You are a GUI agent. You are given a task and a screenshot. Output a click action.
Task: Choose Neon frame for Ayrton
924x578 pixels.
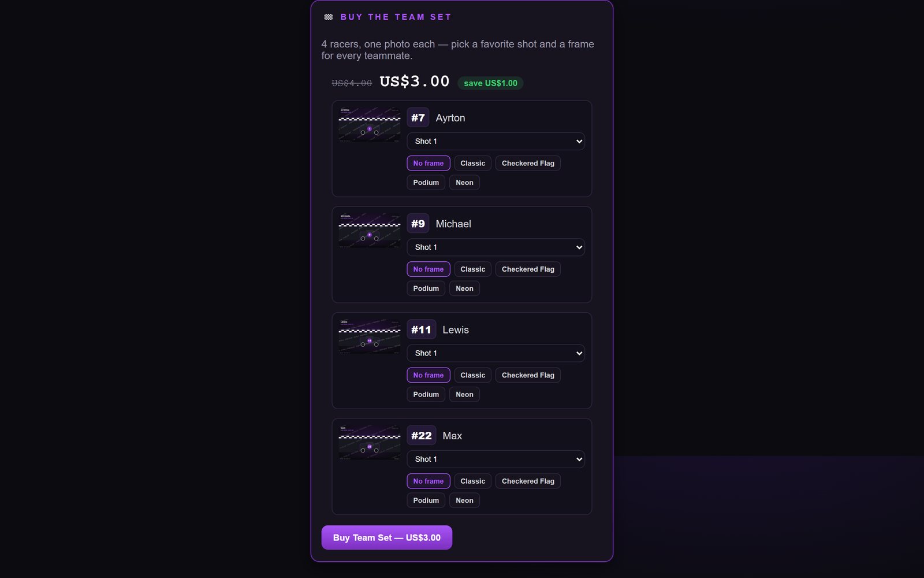coord(464,183)
